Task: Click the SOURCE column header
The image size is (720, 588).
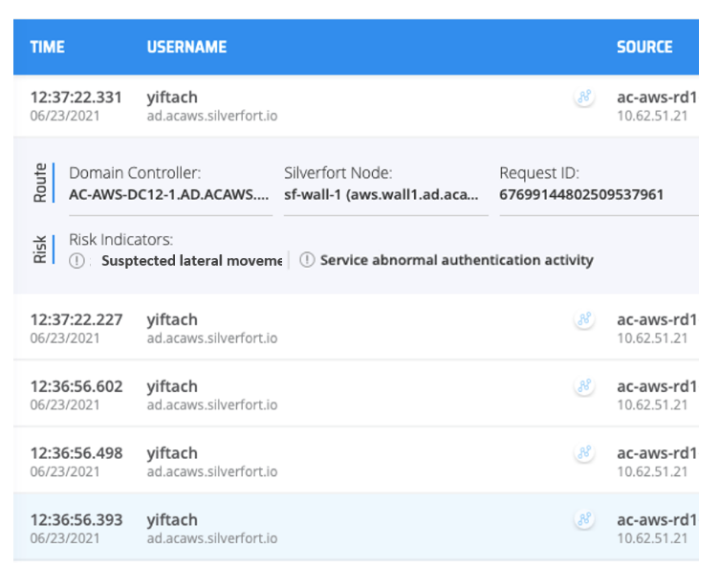Action: click(x=644, y=47)
